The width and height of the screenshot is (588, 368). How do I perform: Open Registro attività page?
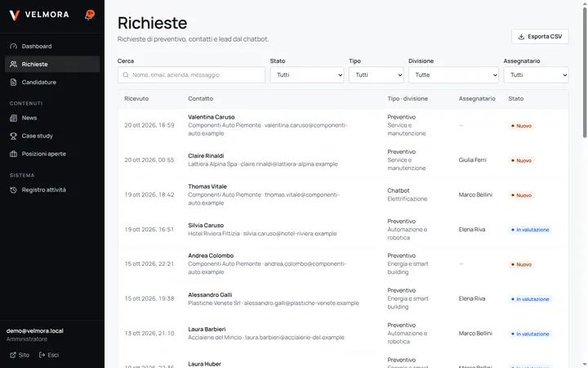pos(52,190)
